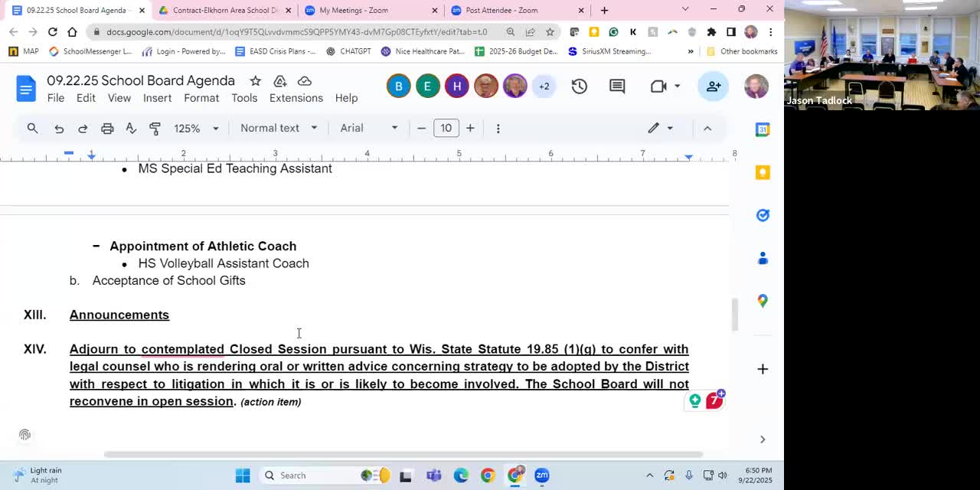Open the Insert menu
This screenshot has width=980, height=490.
click(157, 98)
